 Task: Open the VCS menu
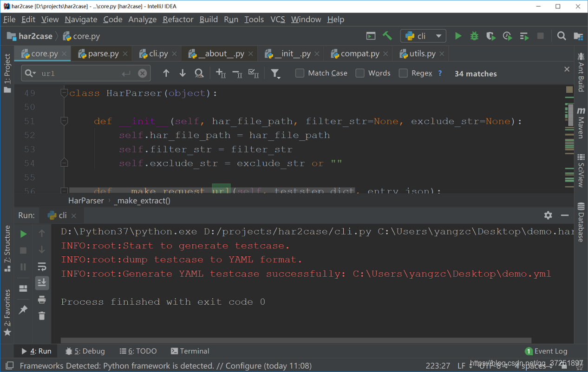point(278,20)
